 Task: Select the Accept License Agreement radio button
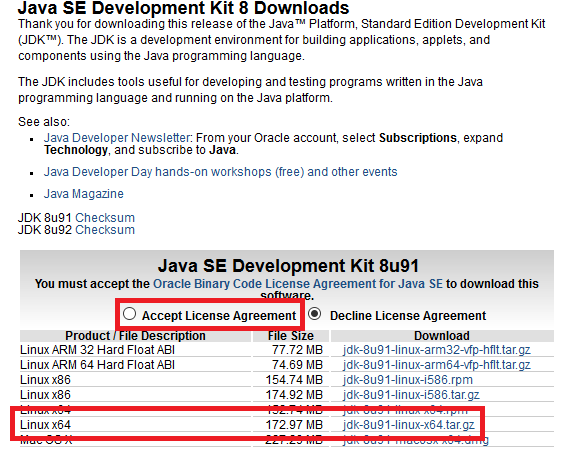click(129, 314)
